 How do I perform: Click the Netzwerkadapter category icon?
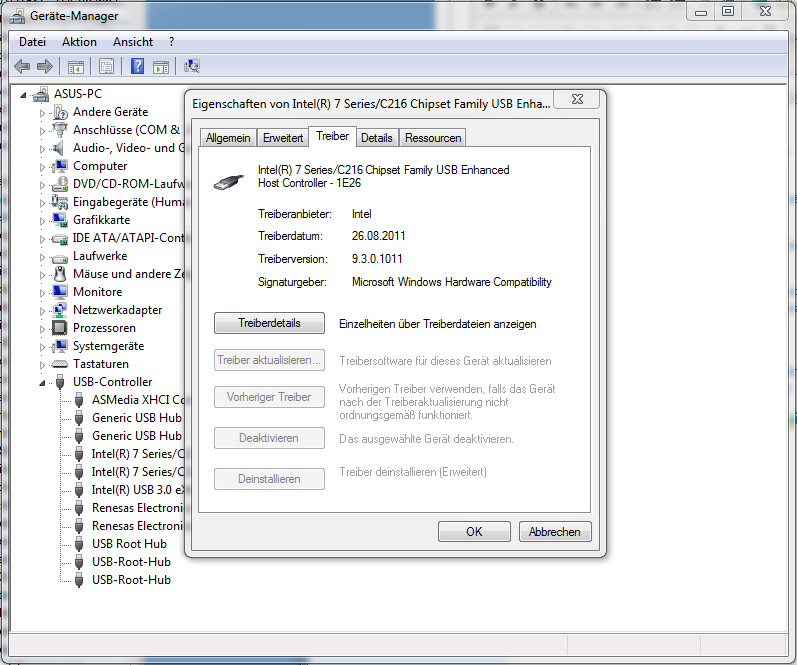click(x=60, y=310)
